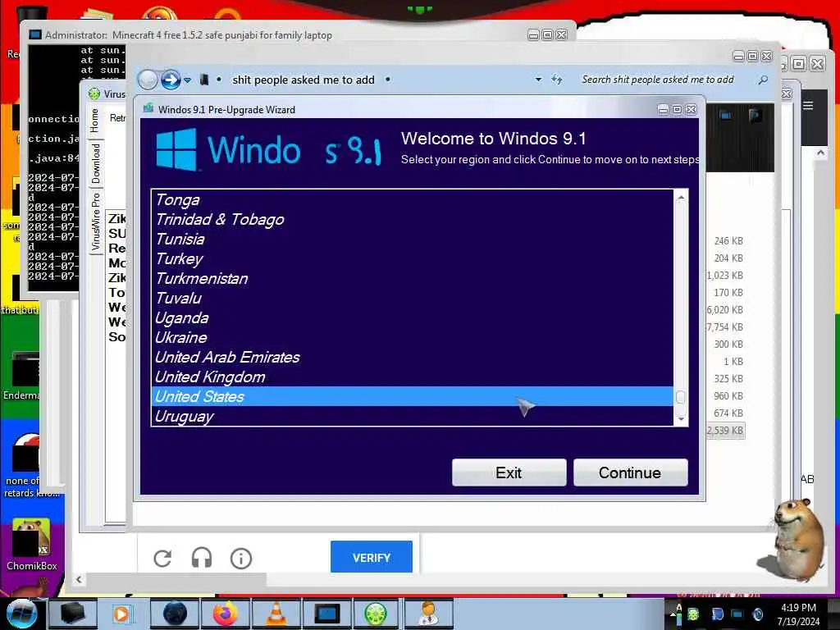Pick Tuvalu in the region list
The width and height of the screenshot is (840, 630).
pyautogui.click(x=412, y=299)
